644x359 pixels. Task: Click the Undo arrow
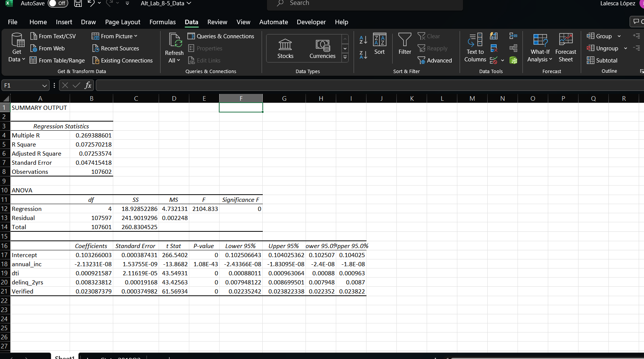click(91, 3)
